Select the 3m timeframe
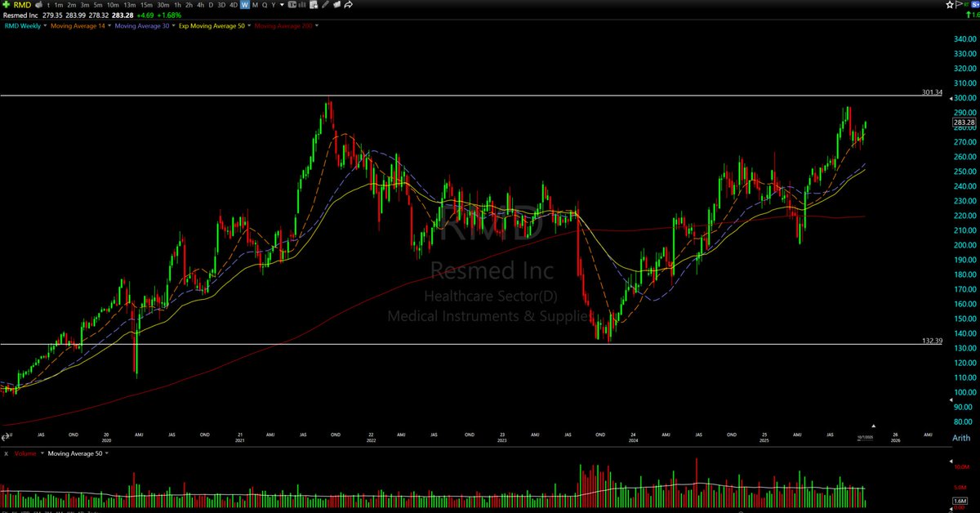 [x=85, y=5]
